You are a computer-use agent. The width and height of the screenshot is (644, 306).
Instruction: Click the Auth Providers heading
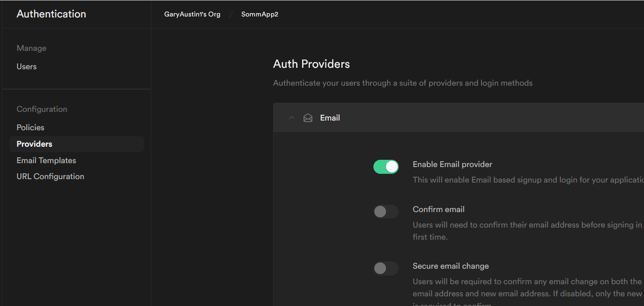(x=311, y=63)
